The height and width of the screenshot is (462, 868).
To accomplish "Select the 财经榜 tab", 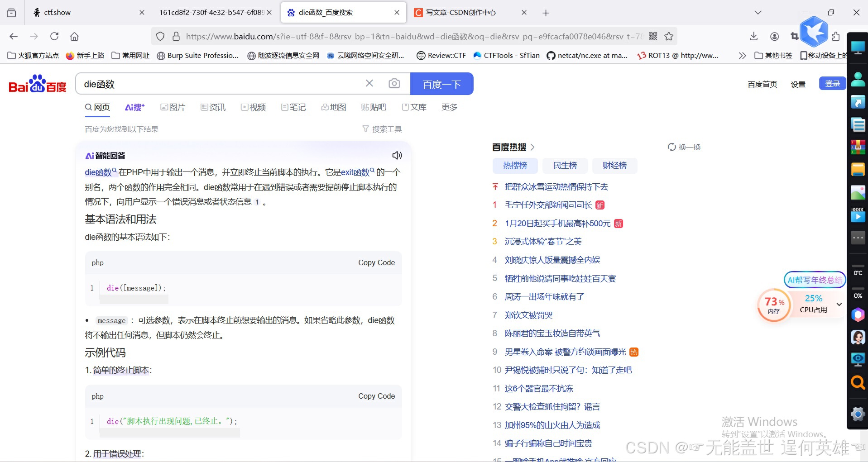I will pos(614,166).
